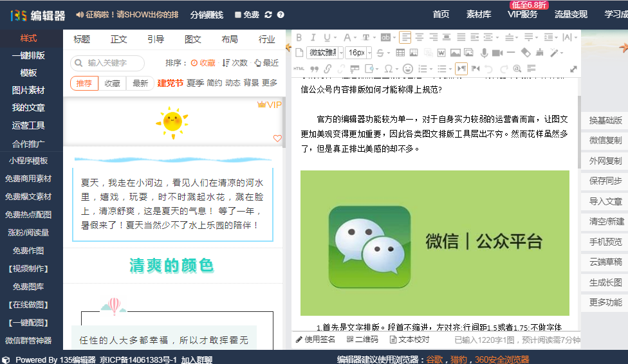Open the emoji smiley picker
Image resolution: width=628 pixels, height=364 pixels.
pyautogui.click(x=408, y=68)
